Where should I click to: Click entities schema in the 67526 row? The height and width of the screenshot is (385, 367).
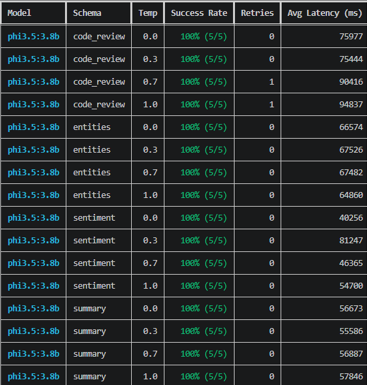92,150
